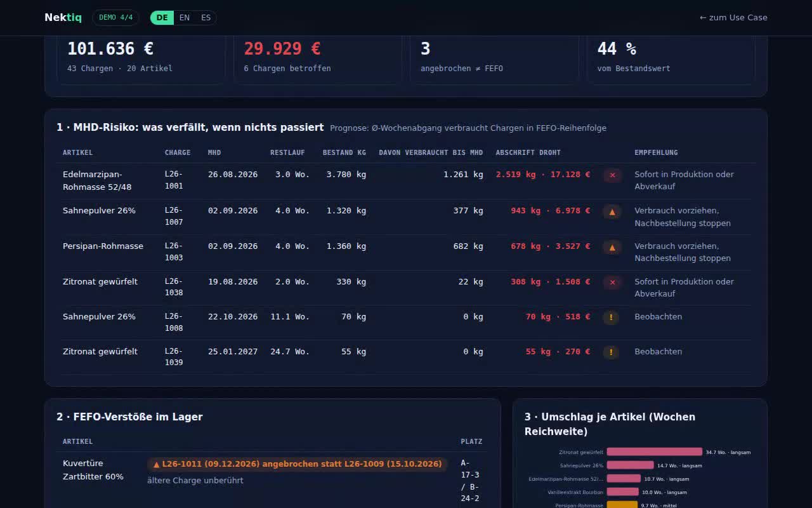This screenshot has width=812, height=508.
Task: Click the EMPFEHLUNG column header
Action: click(656, 152)
